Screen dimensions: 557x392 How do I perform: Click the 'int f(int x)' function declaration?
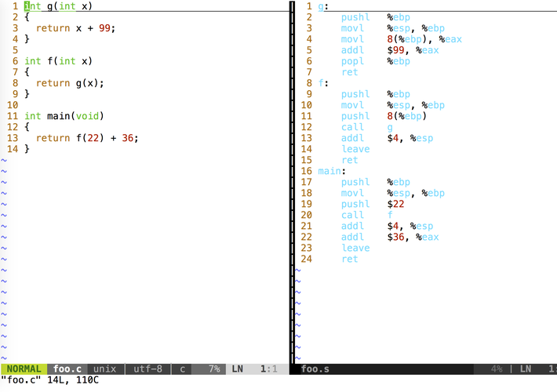(x=58, y=60)
